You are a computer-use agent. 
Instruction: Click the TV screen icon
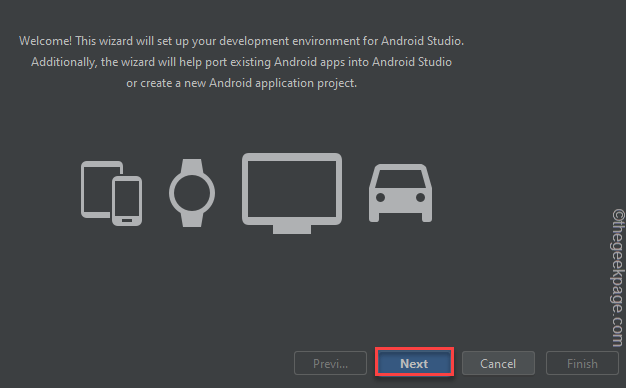pos(292,193)
